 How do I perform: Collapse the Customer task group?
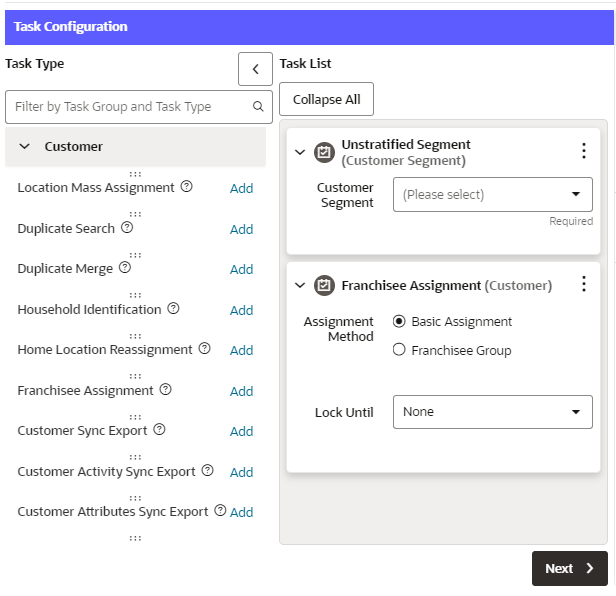point(25,147)
